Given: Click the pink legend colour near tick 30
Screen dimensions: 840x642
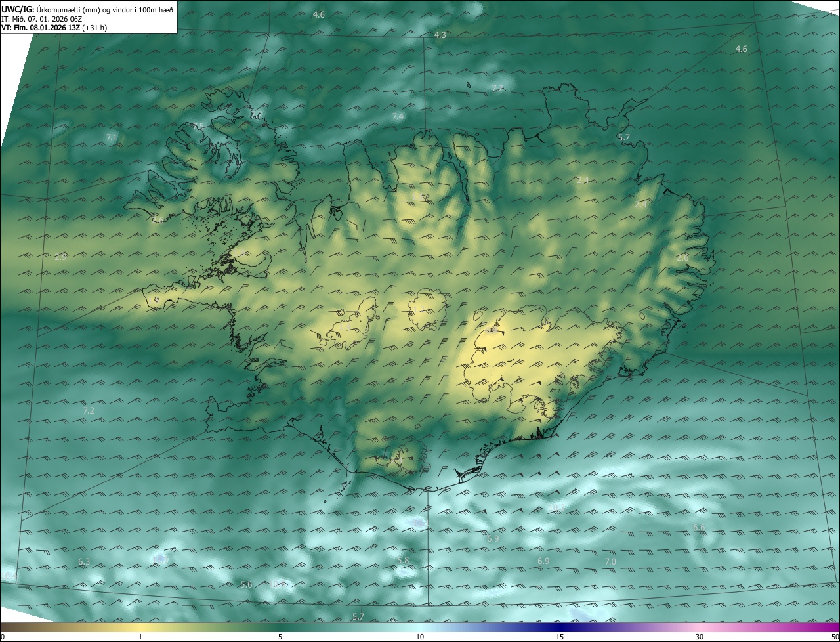Looking at the screenshot, I should click(x=700, y=628).
